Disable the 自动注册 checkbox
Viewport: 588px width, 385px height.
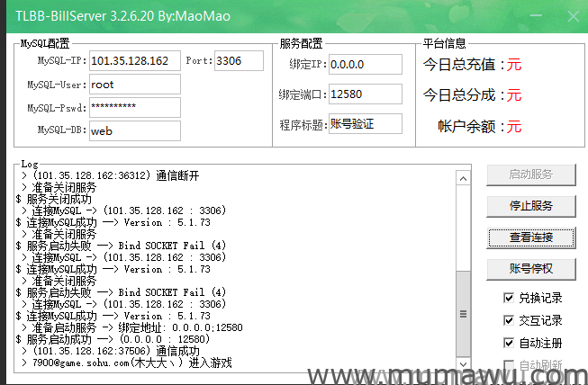point(510,343)
